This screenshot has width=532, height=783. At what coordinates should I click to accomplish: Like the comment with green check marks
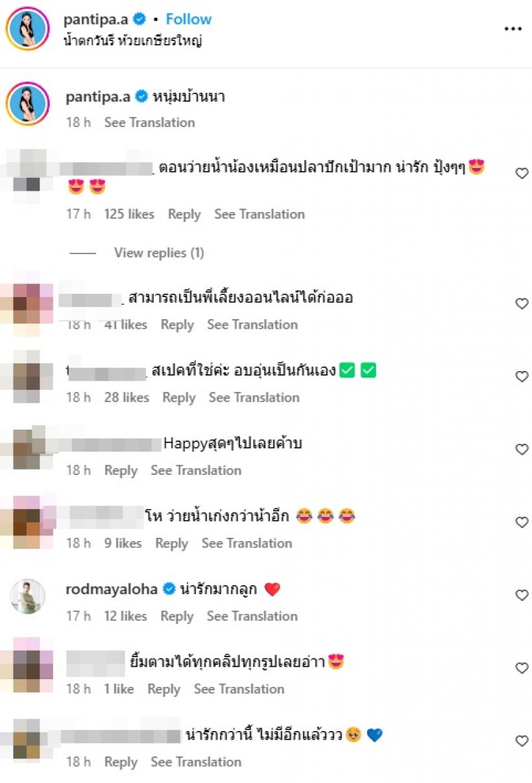(522, 376)
